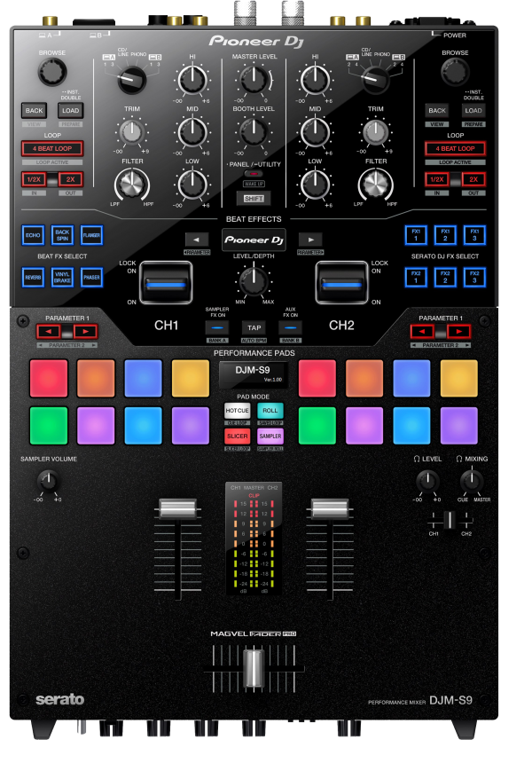Toggle SAMPLER FX ON button

click(217, 327)
